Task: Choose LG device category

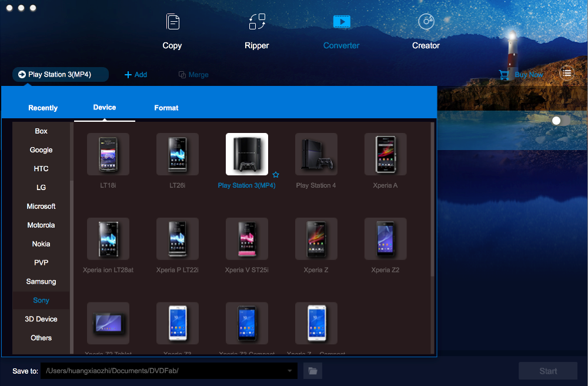Action: (41, 187)
